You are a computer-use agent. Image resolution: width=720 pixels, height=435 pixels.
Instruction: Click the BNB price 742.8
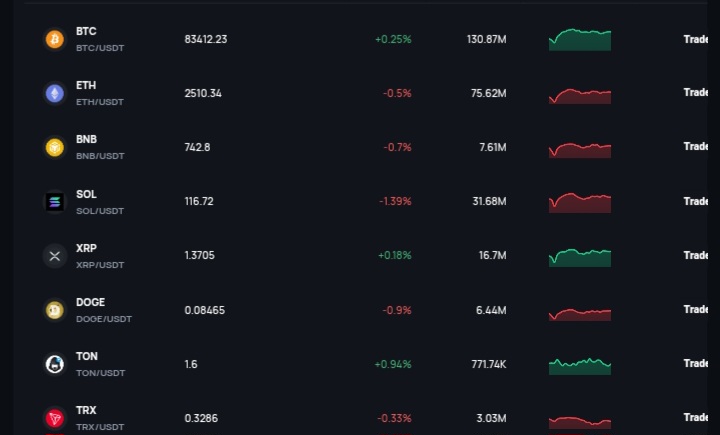(197, 147)
